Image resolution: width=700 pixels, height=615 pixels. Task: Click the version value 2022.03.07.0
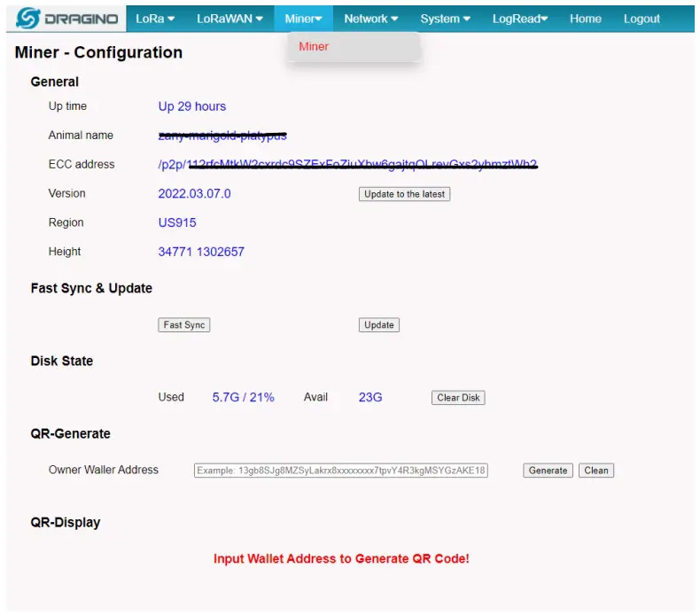pyautogui.click(x=194, y=194)
